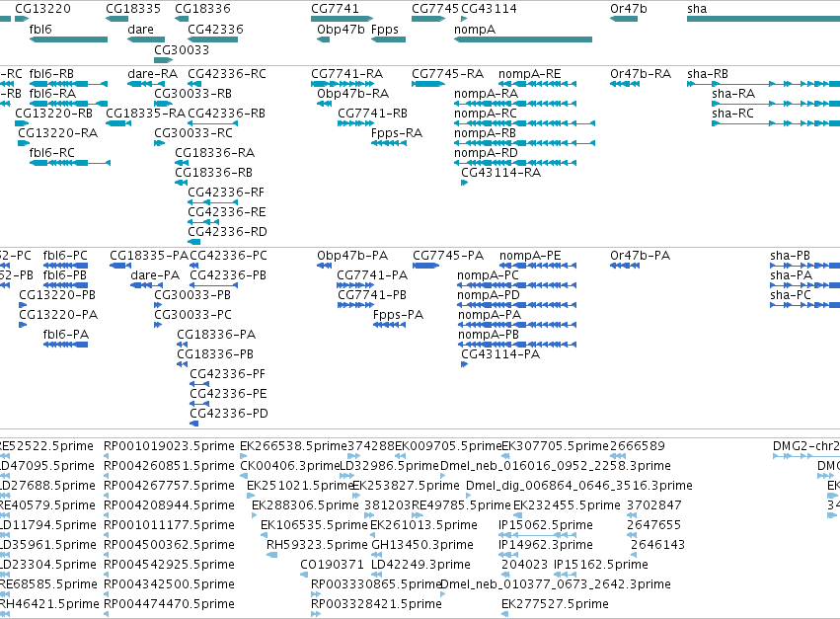Select EST RP004500362.5prime label
Viewport: 840px width, 619px height.
point(169,545)
